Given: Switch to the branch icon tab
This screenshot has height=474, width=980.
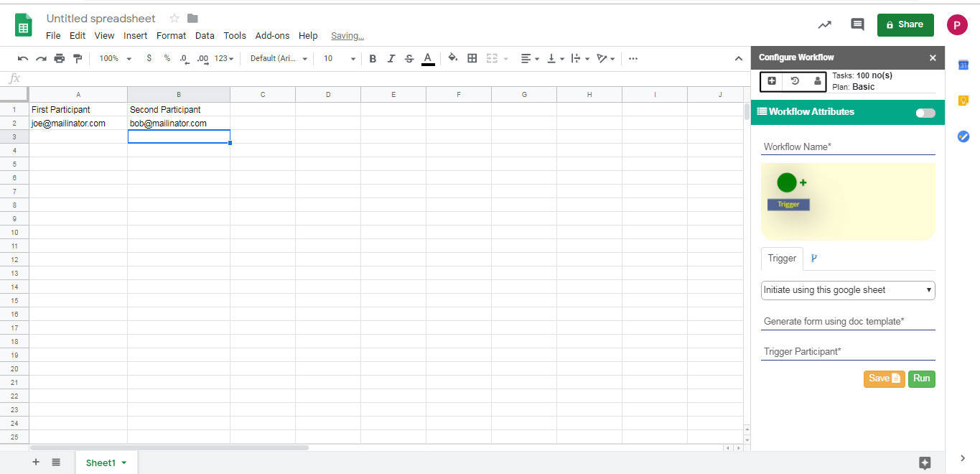Looking at the screenshot, I should pyautogui.click(x=814, y=259).
